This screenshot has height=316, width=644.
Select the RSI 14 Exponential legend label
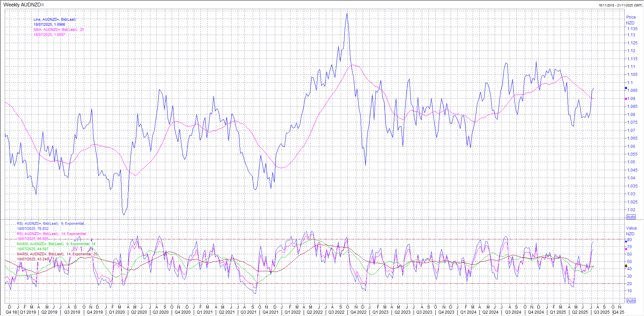pos(52,234)
